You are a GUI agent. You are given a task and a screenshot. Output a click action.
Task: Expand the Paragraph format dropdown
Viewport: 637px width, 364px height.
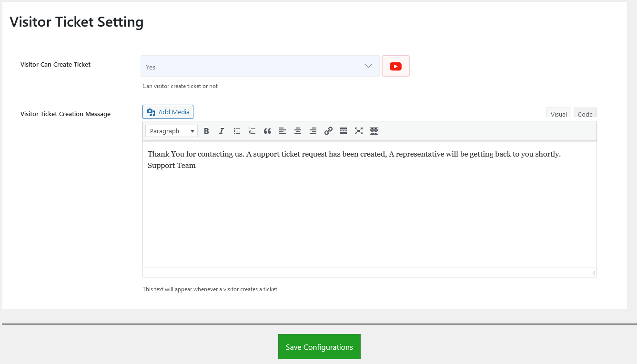pyautogui.click(x=172, y=131)
